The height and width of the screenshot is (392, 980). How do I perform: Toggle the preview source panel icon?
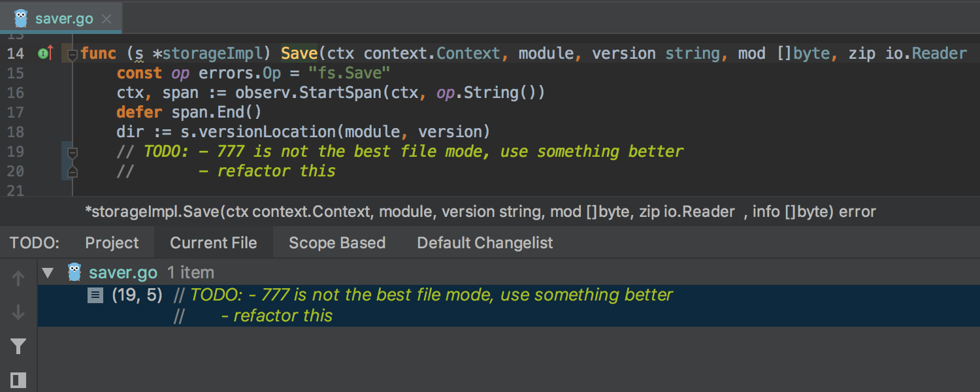(18, 380)
